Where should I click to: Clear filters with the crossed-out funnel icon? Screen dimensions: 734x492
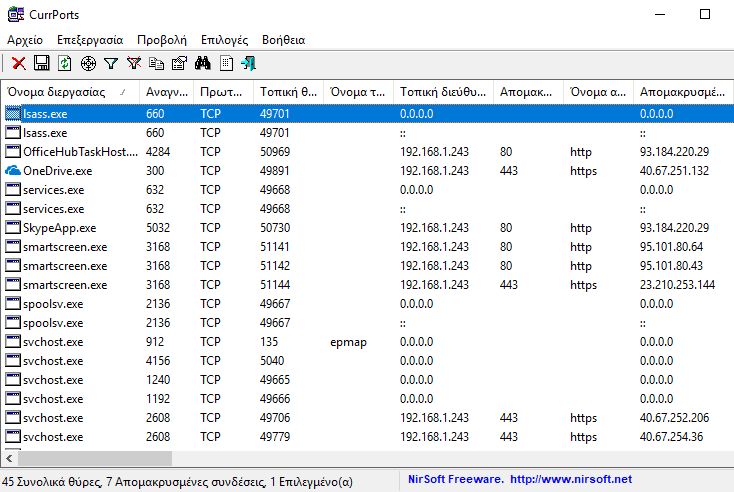(134, 63)
